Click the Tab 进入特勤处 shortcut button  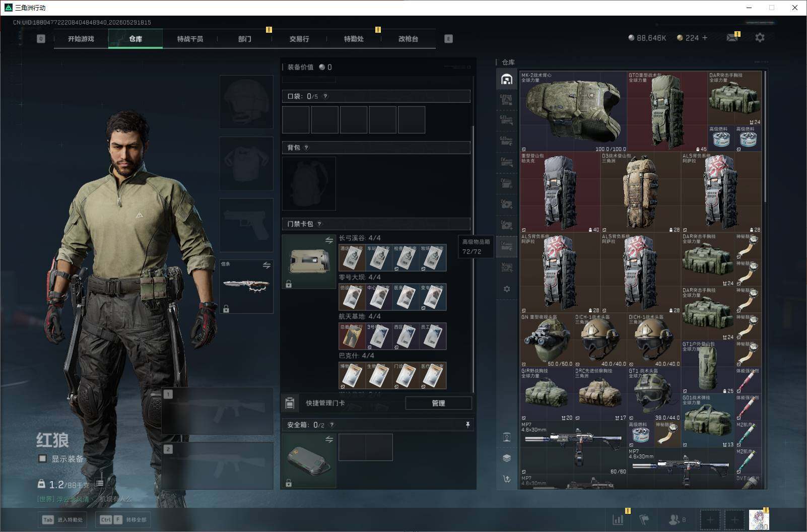click(x=62, y=519)
